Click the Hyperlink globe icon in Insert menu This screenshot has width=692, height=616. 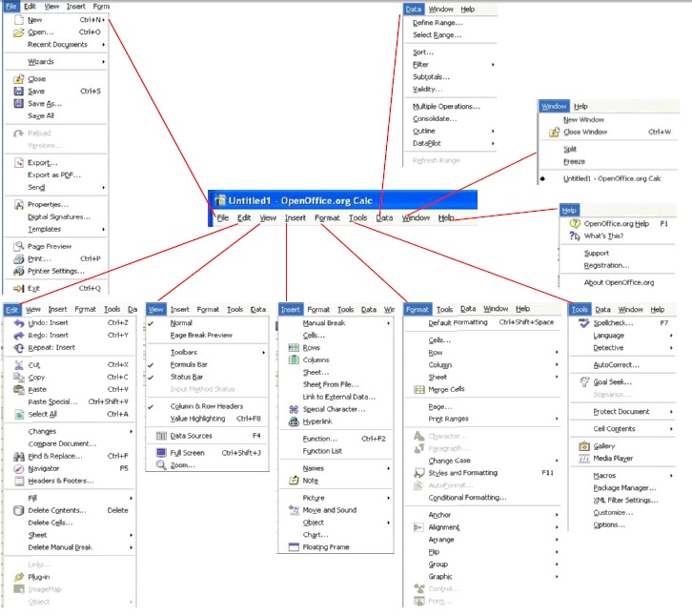click(x=294, y=422)
